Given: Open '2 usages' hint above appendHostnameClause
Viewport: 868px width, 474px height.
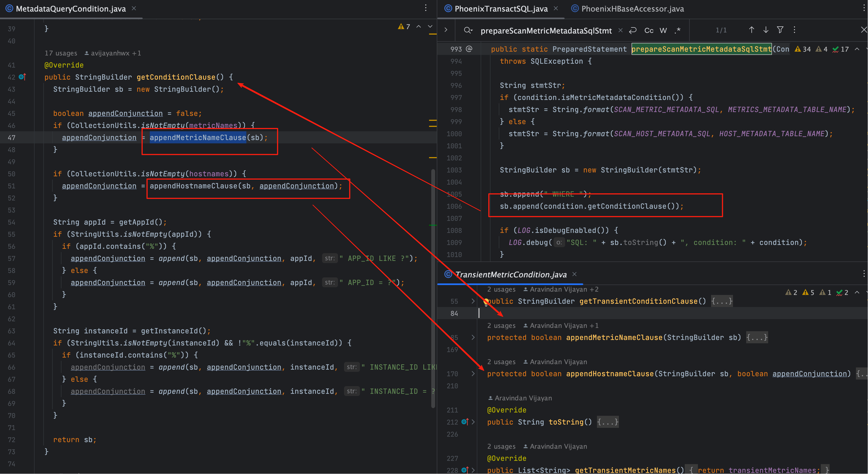Looking at the screenshot, I should (501, 362).
